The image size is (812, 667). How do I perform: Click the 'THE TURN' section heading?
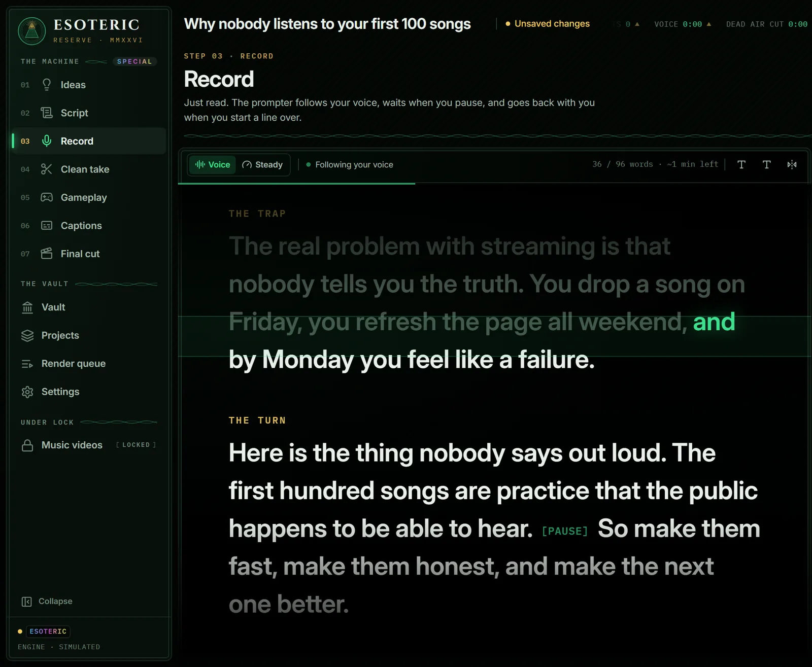coord(257,420)
